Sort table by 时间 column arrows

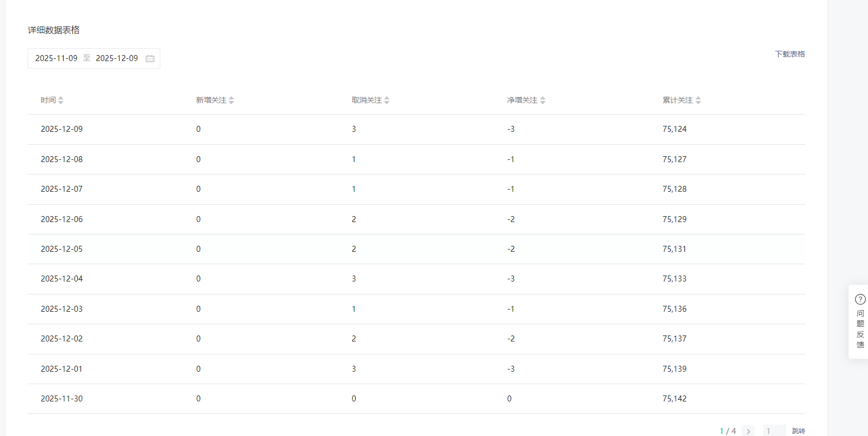tap(61, 100)
